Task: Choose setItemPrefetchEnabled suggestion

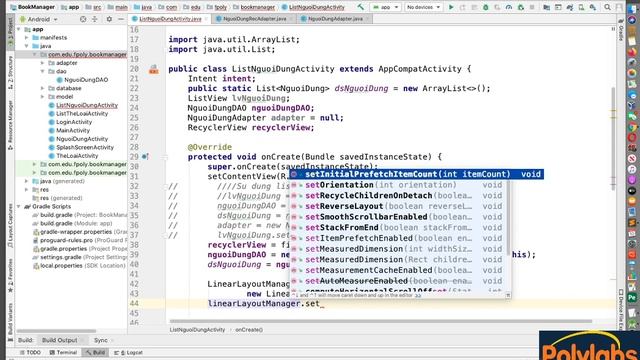Action: tap(400, 238)
